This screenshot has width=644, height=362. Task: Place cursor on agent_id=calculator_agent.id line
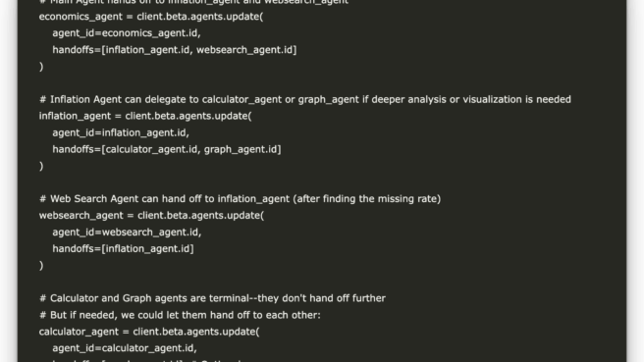tap(125, 348)
